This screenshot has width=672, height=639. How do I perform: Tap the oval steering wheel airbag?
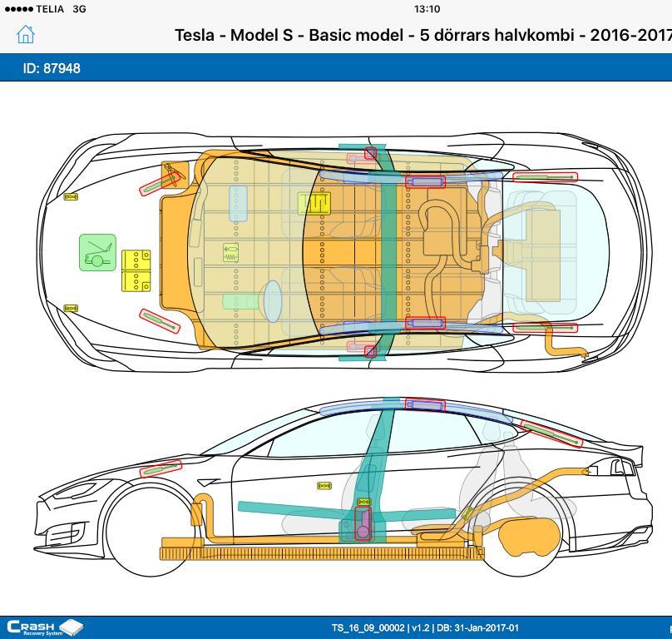click(272, 301)
